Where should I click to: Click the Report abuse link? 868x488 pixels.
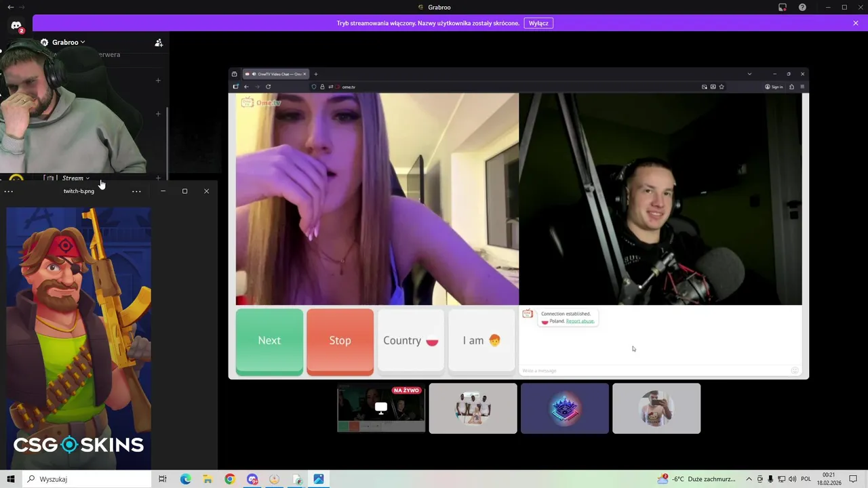[580, 321]
